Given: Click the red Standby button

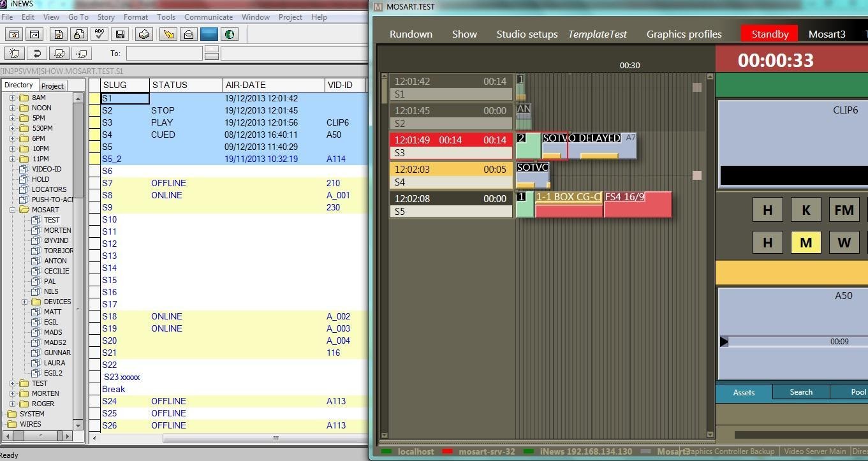Looking at the screenshot, I should point(769,34).
